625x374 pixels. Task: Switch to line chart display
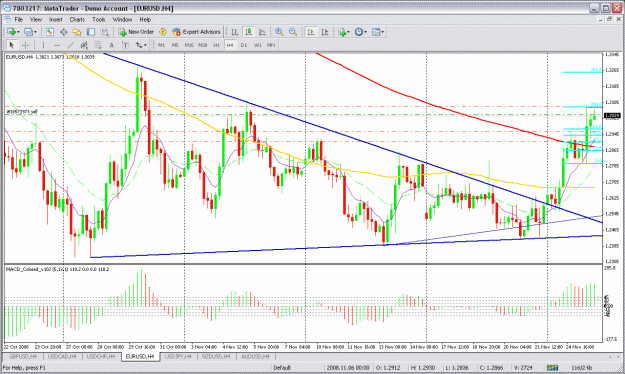[262, 32]
